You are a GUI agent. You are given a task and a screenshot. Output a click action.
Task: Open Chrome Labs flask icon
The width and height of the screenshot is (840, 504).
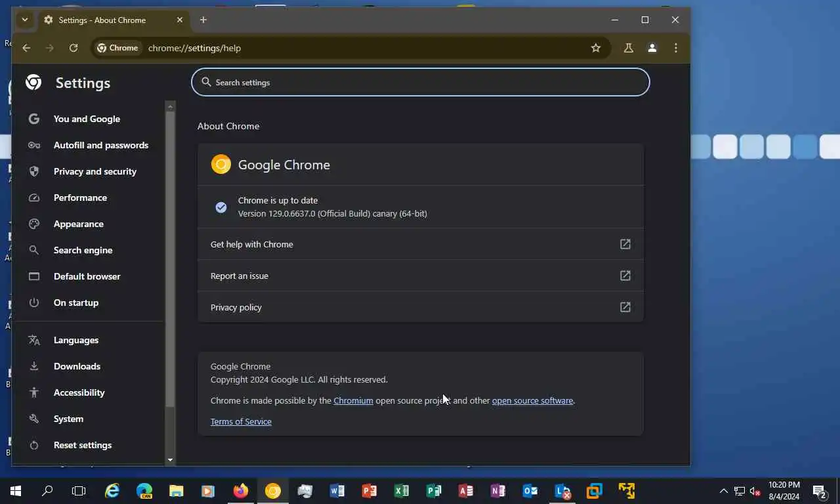pos(628,48)
